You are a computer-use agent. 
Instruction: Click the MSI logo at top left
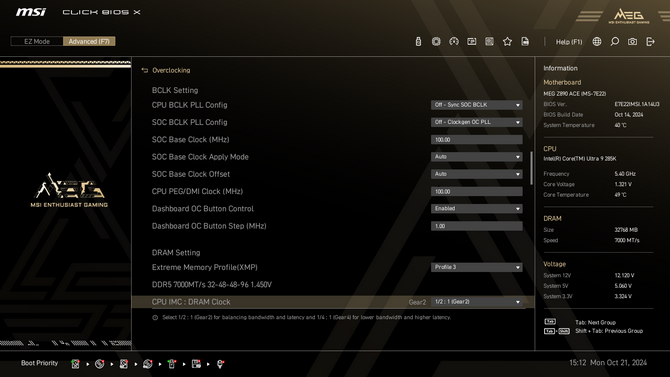pyautogui.click(x=31, y=12)
